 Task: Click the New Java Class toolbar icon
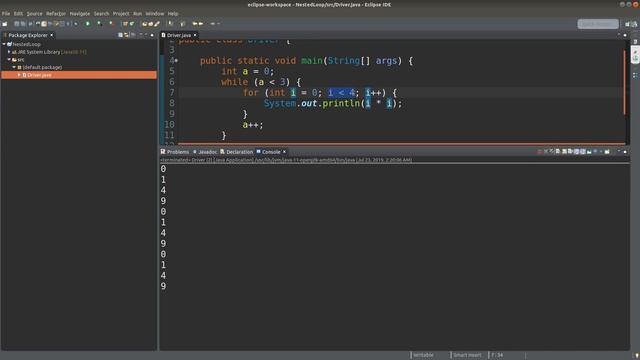132,24
